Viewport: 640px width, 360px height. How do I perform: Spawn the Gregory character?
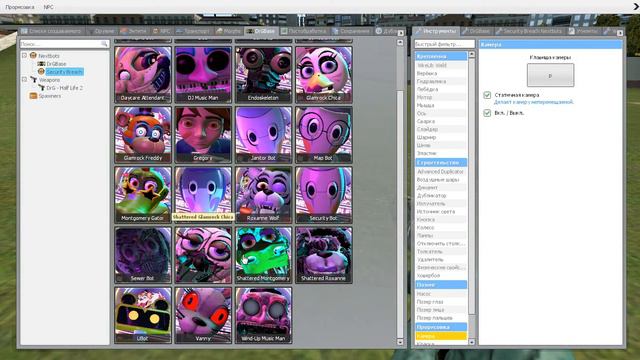click(x=203, y=134)
